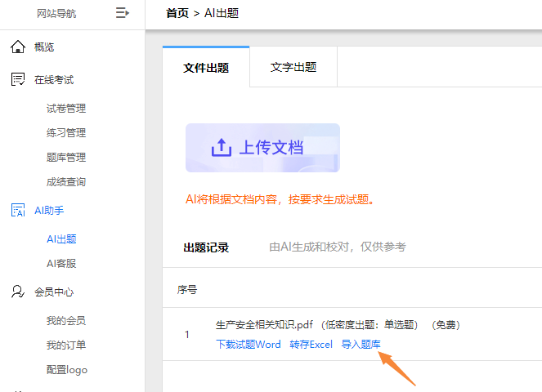Open the 概览 menu item
This screenshot has height=392, width=542.
(x=44, y=47)
